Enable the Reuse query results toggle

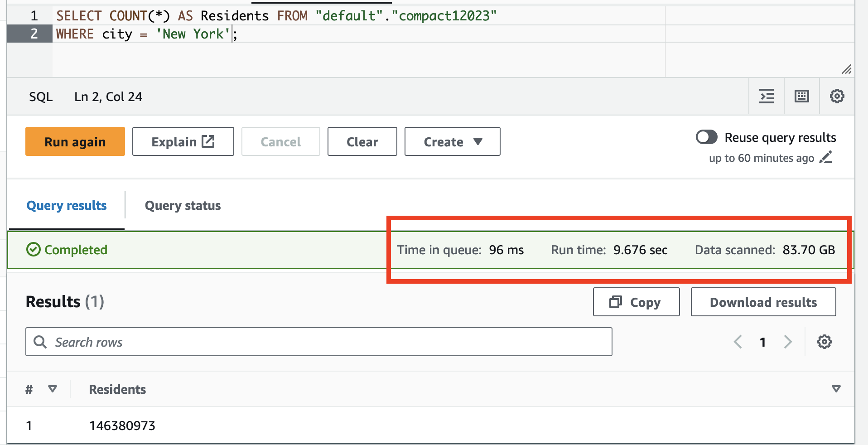coord(706,137)
